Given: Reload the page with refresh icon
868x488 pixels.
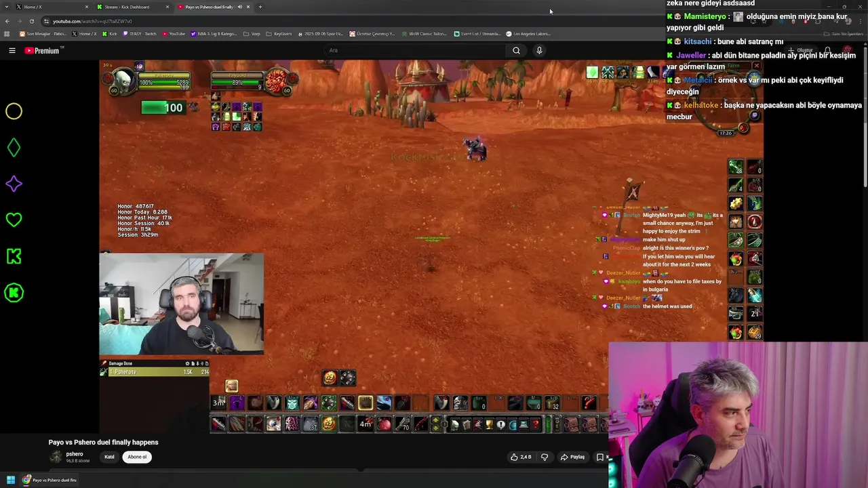Looking at the screenshot, I should tap(31, 21).
